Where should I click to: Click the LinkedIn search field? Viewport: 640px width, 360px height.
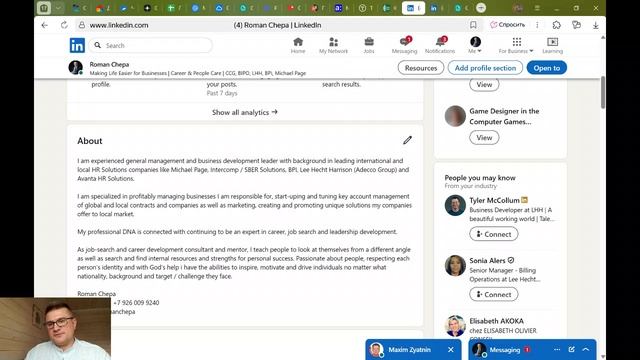pos(151,45)
